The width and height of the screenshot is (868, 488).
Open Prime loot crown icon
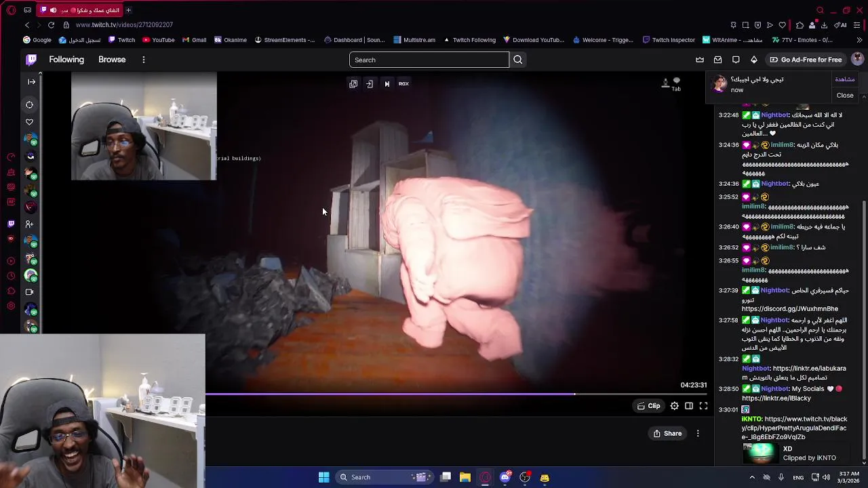pos(700,60)
